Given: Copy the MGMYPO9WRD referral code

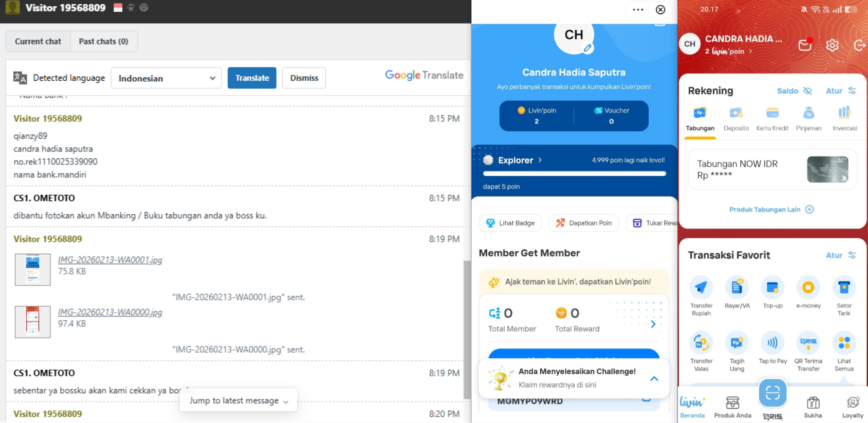Looking at the screenshot, I should pos(646,400).
